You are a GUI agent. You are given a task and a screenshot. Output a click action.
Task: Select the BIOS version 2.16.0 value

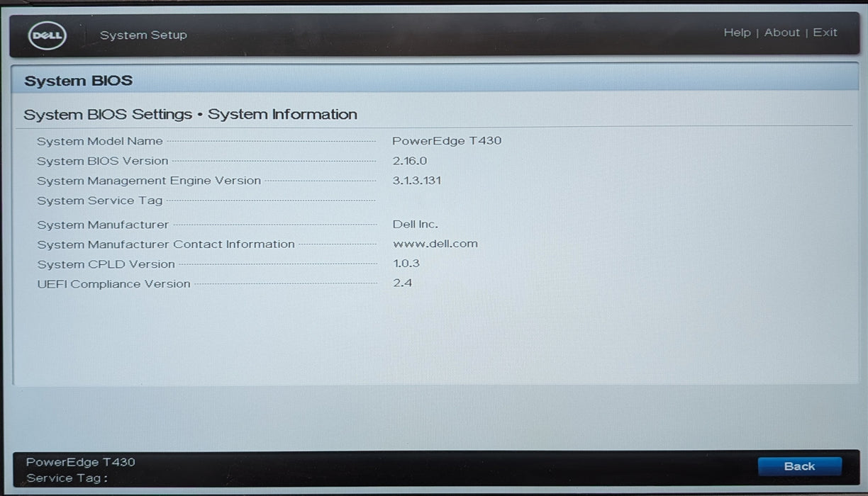[x=410, y=161]
